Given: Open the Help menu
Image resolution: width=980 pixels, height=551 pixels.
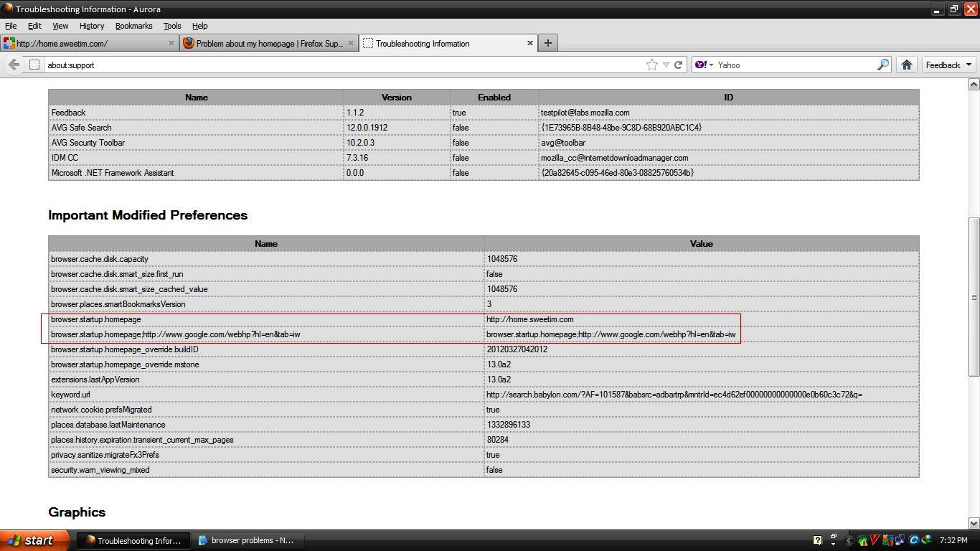Looking at the screenshot, I should click(200, 26).
